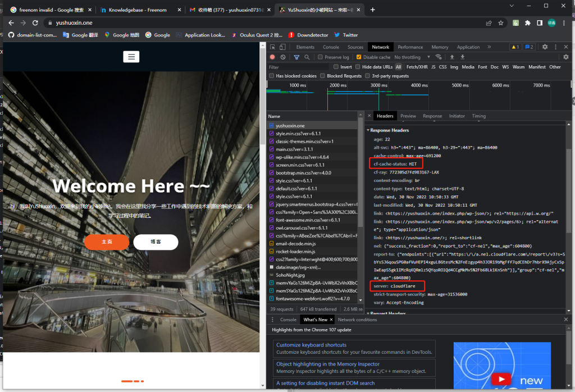The width and height of the screenshot is (575, 392).
Task: Switch to the Performance tab
Action: pyautogui.click(x=410, y=47)
